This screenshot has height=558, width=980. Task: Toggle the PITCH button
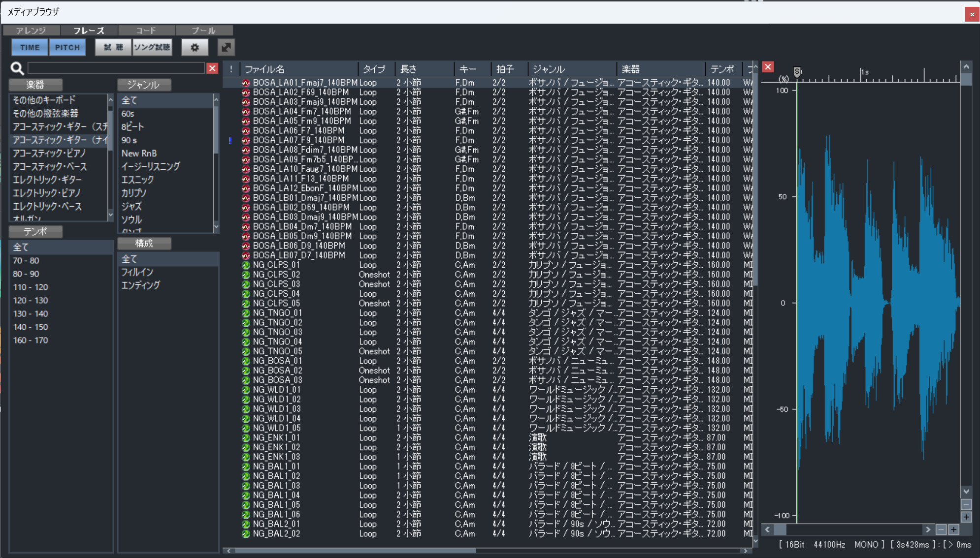(67, 47)
